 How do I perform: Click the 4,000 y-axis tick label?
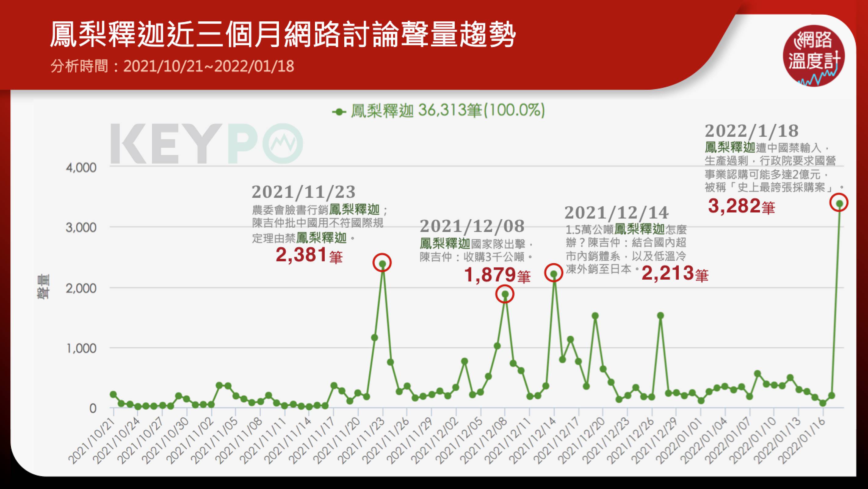(81, 168)
